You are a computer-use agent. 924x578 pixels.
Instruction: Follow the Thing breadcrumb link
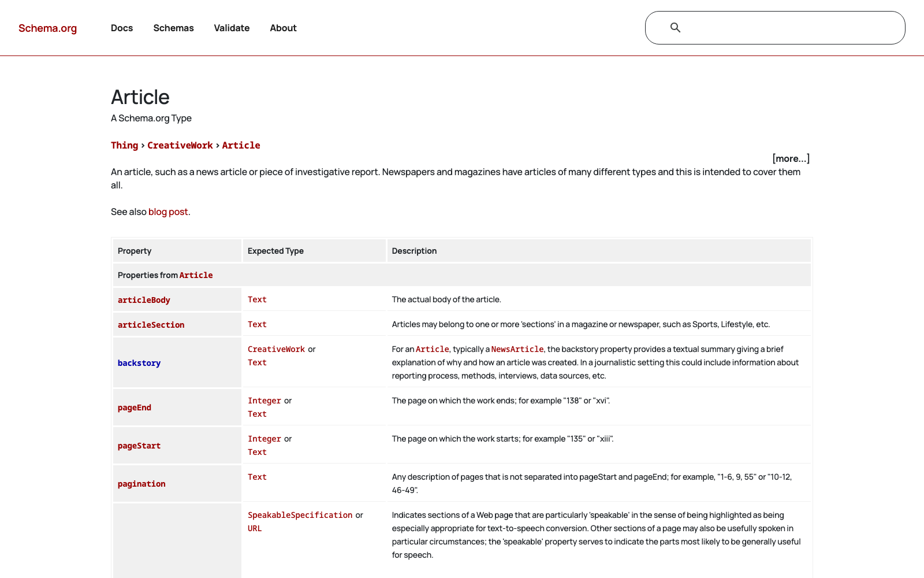[124, 145]
